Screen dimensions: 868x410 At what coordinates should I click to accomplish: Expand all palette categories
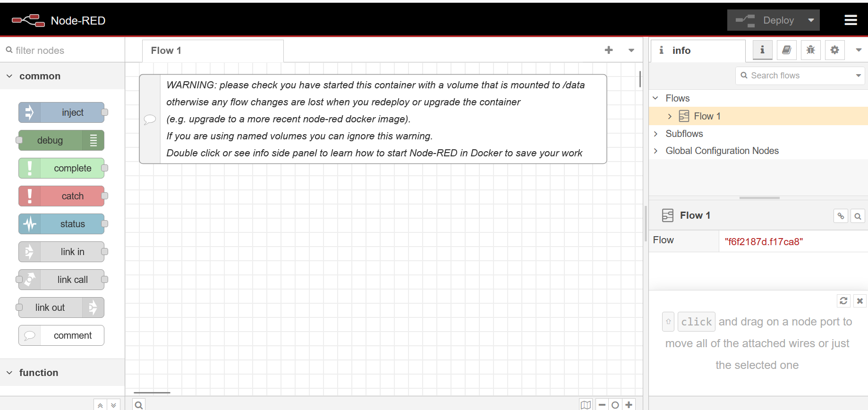[x=113, y=405]
